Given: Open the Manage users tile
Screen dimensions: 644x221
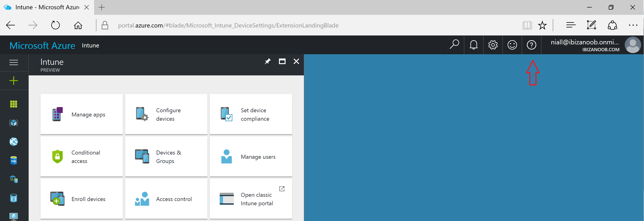Looking at the screenshot, I should 251,157.
